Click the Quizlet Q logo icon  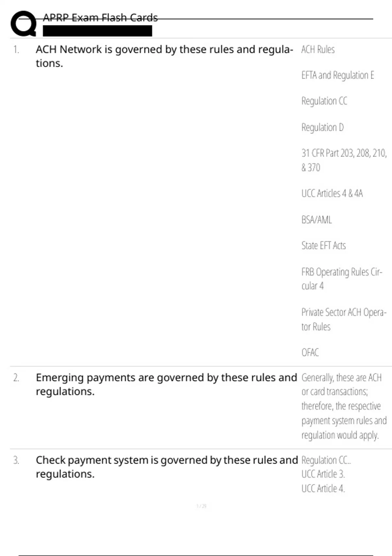pos(23,24)
